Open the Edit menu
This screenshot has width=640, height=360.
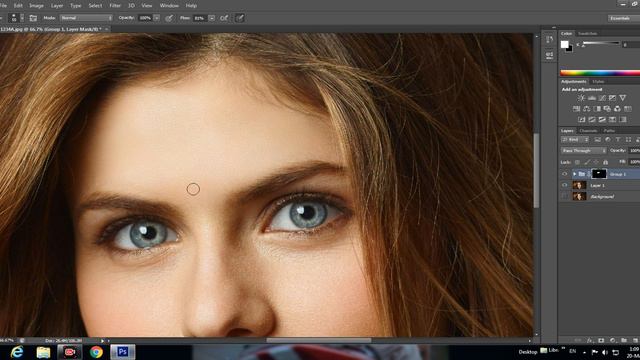18,6
